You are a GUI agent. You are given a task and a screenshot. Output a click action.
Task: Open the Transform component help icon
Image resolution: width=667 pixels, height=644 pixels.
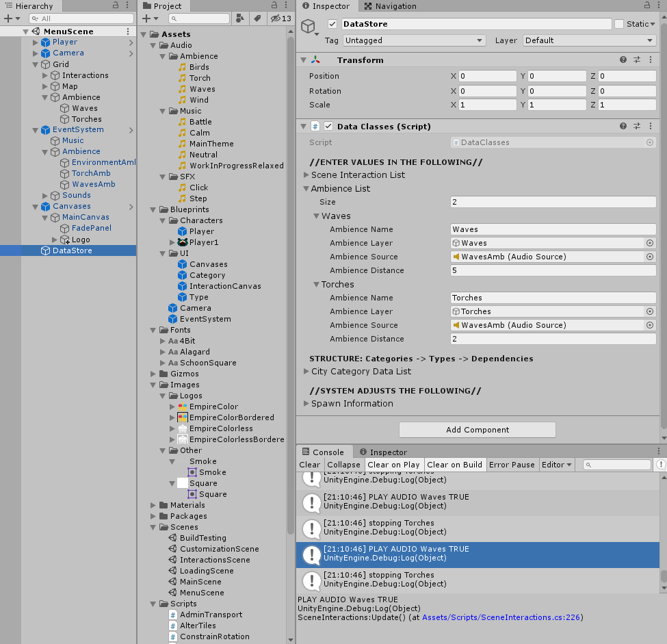click(623, 60)
